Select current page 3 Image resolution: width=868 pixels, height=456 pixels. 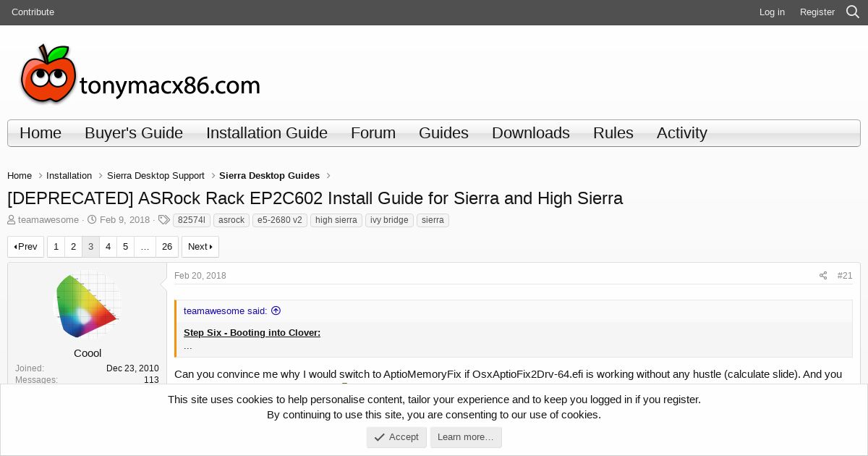point(90,247)
